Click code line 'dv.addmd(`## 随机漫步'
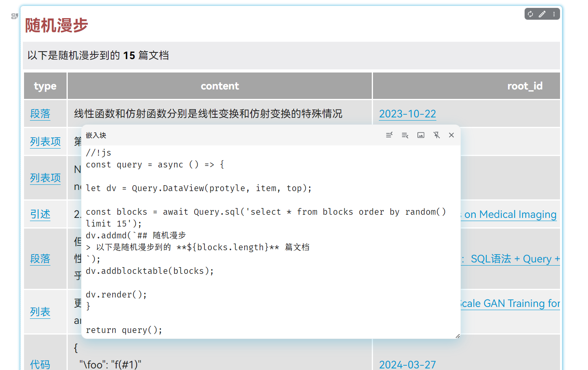Screen dimensions: 588x370 [136, 236]
